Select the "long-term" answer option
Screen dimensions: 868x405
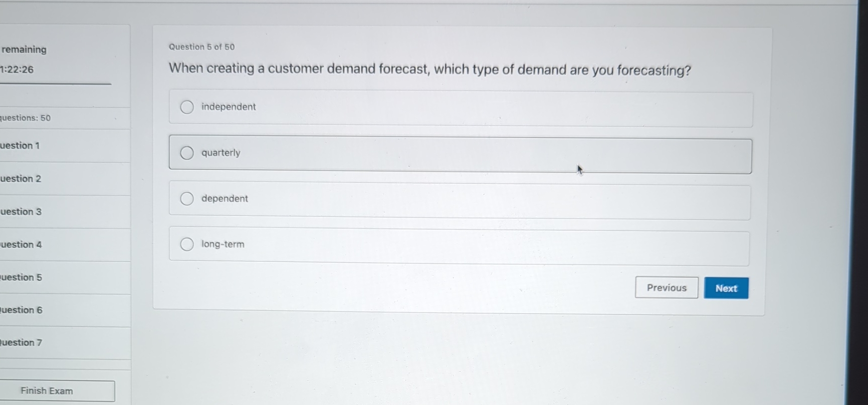pos(186,244)
